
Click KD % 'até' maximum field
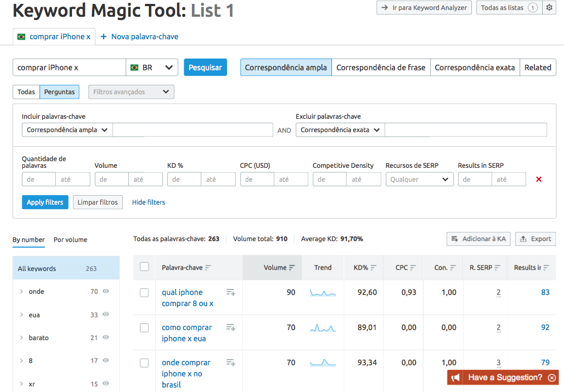click(218, 179)
